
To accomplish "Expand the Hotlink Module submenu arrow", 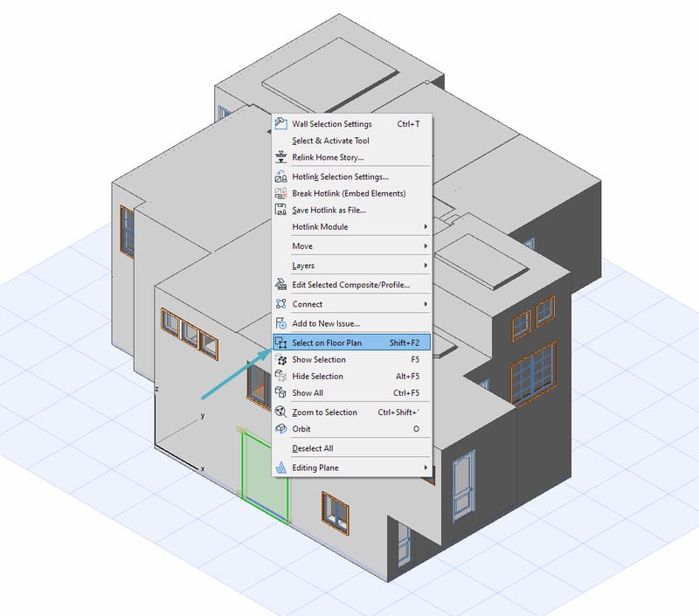I will pos(426,227).
